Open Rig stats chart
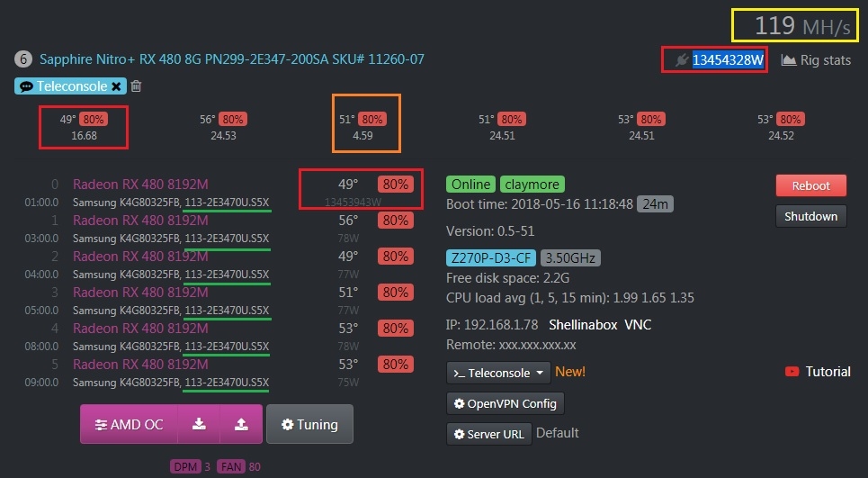The height and width of the screenshot is (478, 868). 816,59
